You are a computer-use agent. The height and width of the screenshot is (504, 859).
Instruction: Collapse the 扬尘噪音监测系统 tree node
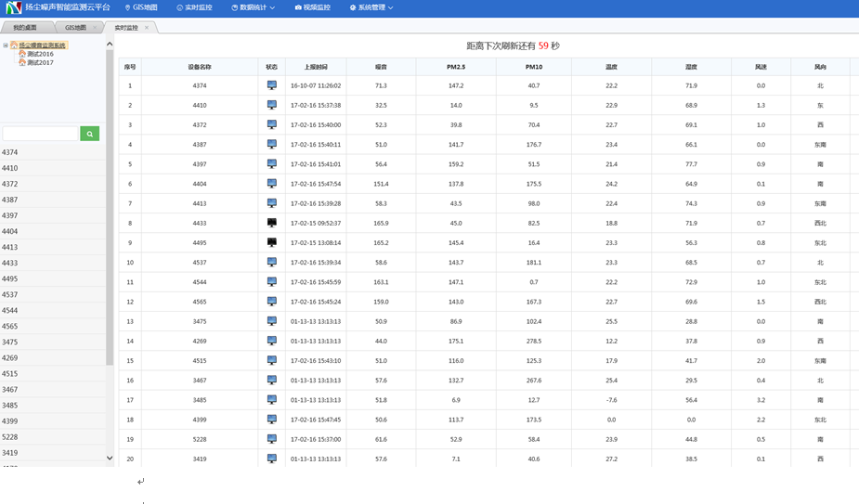pos(6,45)
